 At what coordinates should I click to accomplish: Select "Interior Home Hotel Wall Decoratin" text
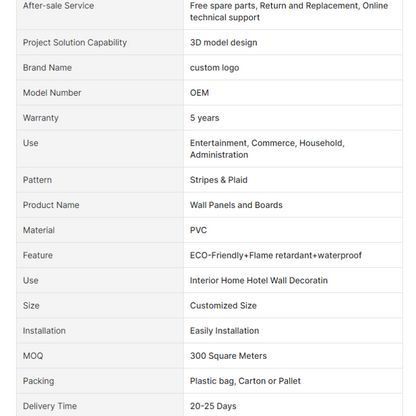click(x=259, y=280)
